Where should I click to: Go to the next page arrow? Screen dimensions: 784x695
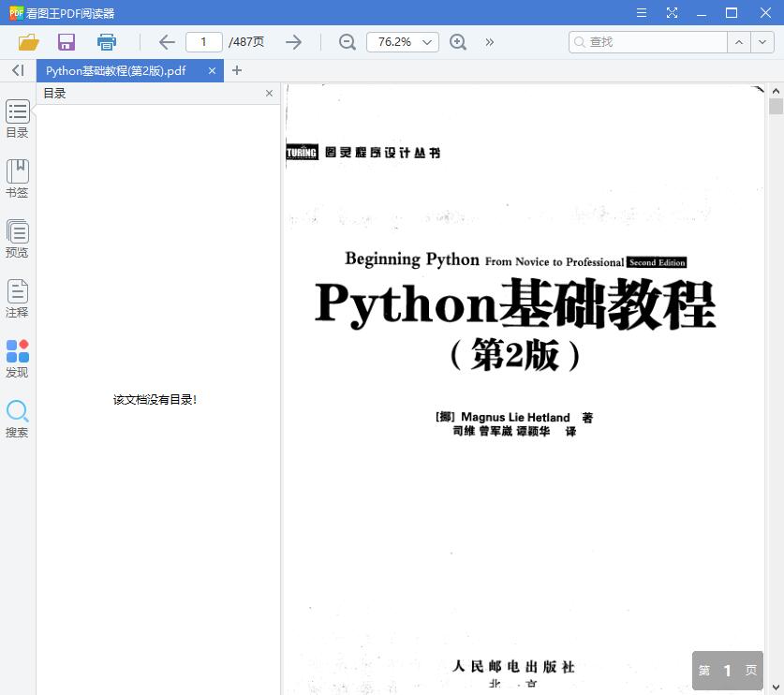293,42
